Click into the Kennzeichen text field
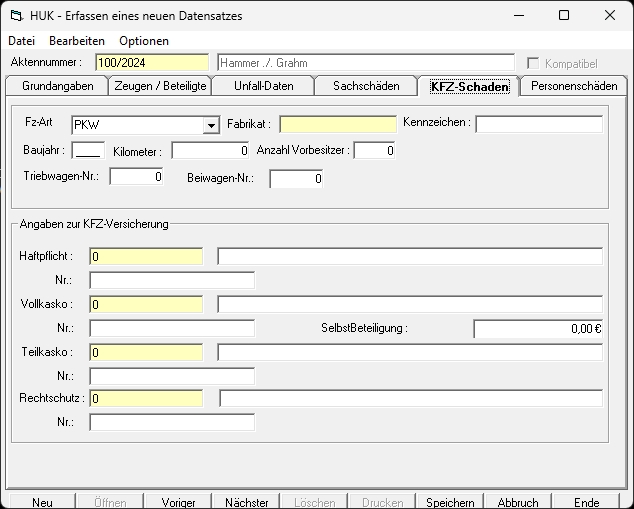Image resolution: width=634 pixels, height=509 pixels. tap(539, 124)
